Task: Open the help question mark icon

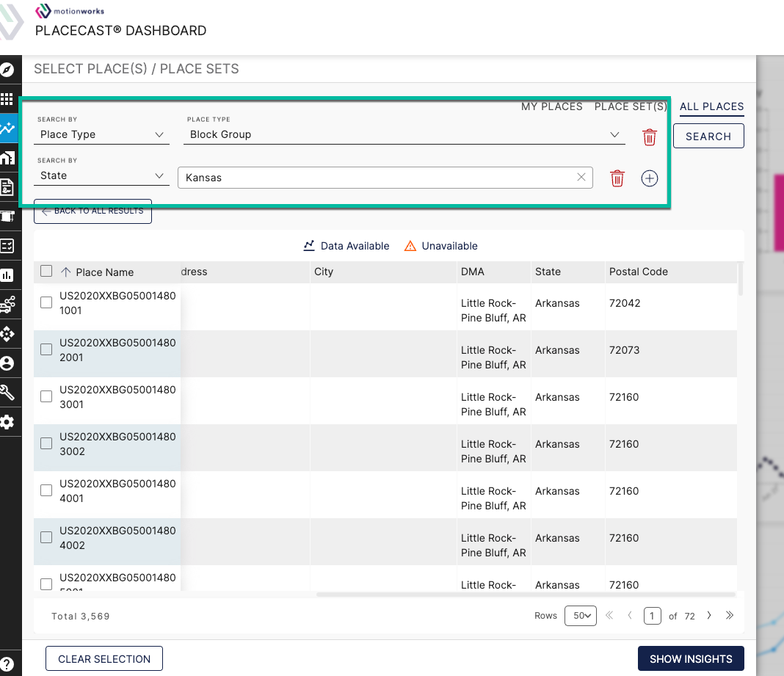Action: coord(7,664)
